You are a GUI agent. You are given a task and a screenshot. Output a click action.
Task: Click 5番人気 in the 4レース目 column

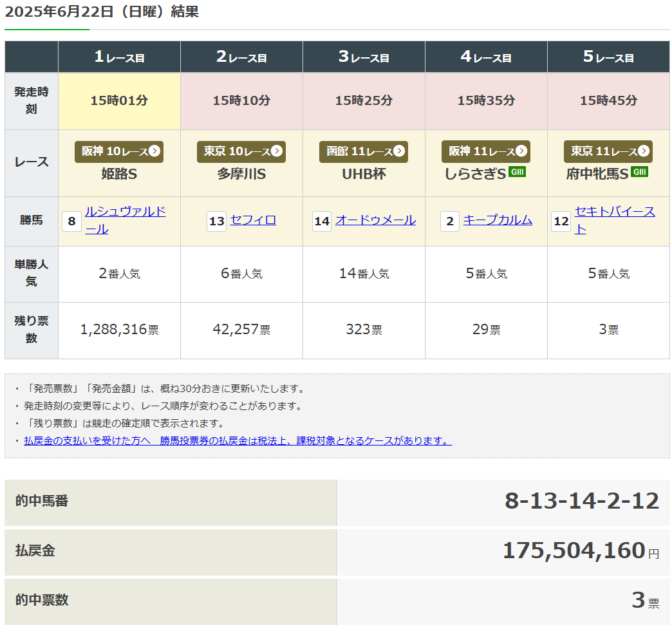click(486, 274)
